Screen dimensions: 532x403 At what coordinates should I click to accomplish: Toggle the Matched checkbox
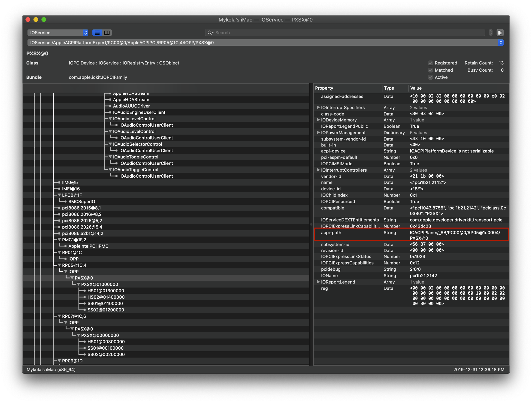click(430, 70)
